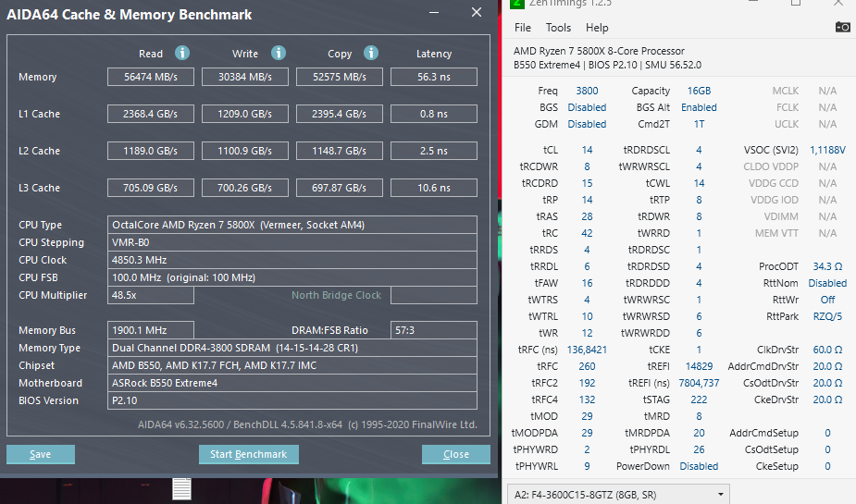Click the RttPark value RZQ/5
This screenshot has height=504, width=856.
[x=827, y=316]
